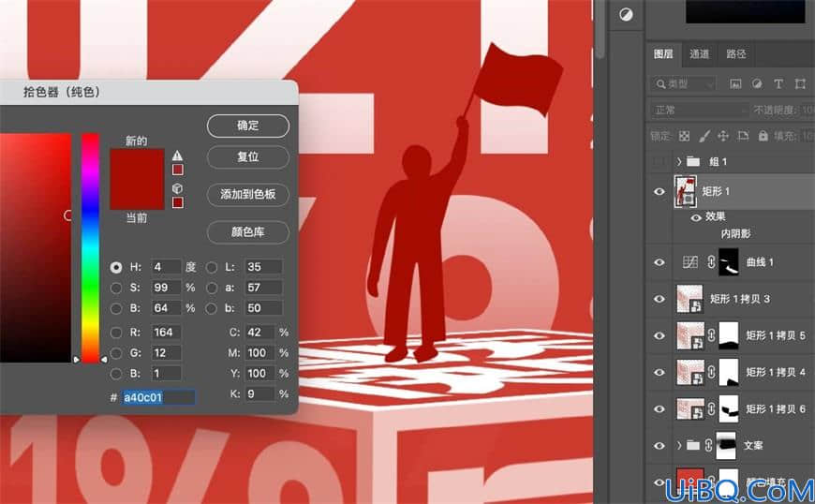Viewport: 815px width, 504px height.
Task: Click in the color field gradient square
Action: tap(36, 248)
